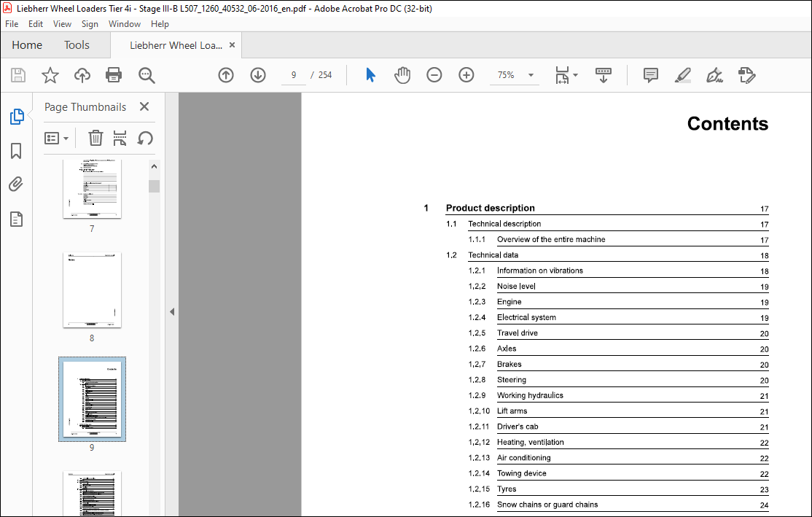
Task: Collapse the navigation pane with left arrow
Action: [172, 312]
